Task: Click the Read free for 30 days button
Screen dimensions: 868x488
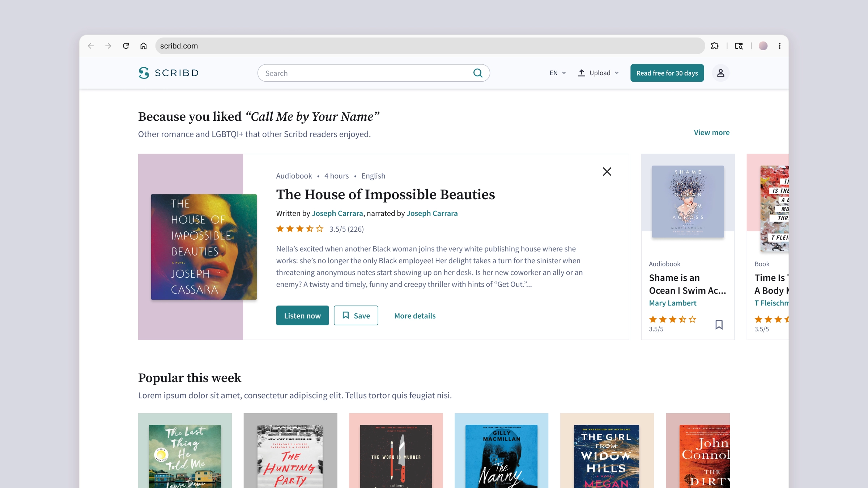Action: 667,73
